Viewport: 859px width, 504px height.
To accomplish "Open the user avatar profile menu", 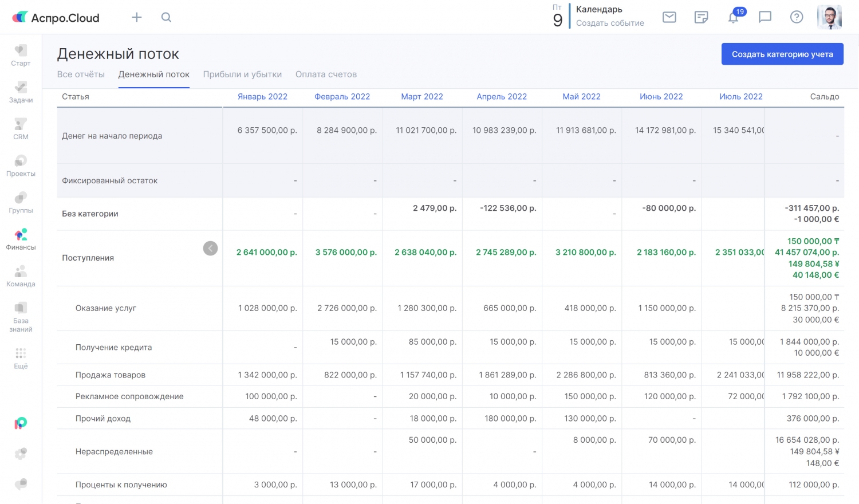I will point(829,17).
